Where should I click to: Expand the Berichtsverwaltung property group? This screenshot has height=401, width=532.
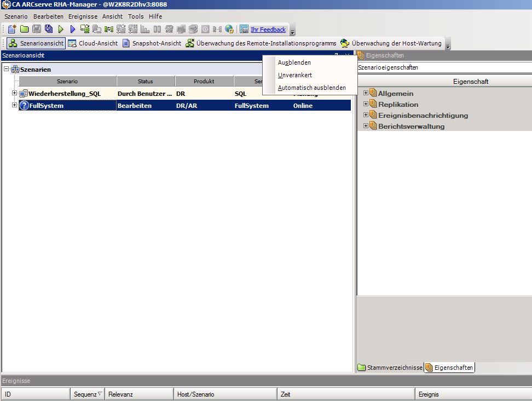[x=366, y=125]
